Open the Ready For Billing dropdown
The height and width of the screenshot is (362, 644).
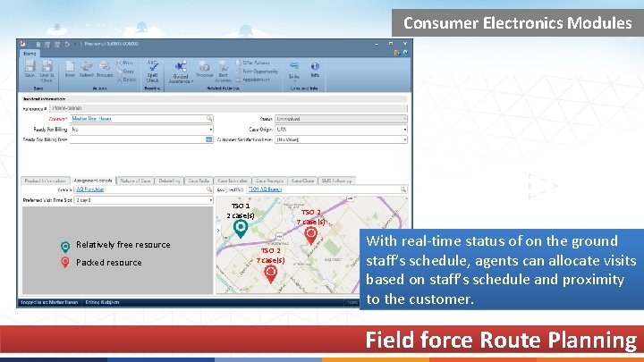click(211, 130)
